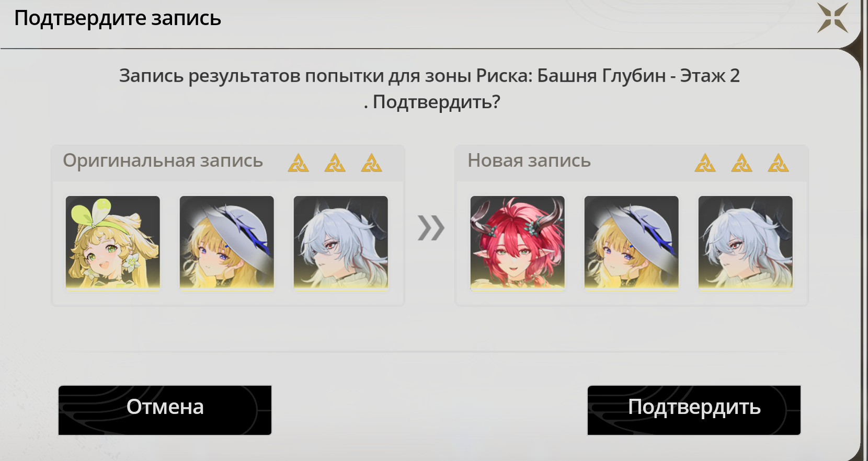Click the Оригинальная запись header label

(163, 161)
